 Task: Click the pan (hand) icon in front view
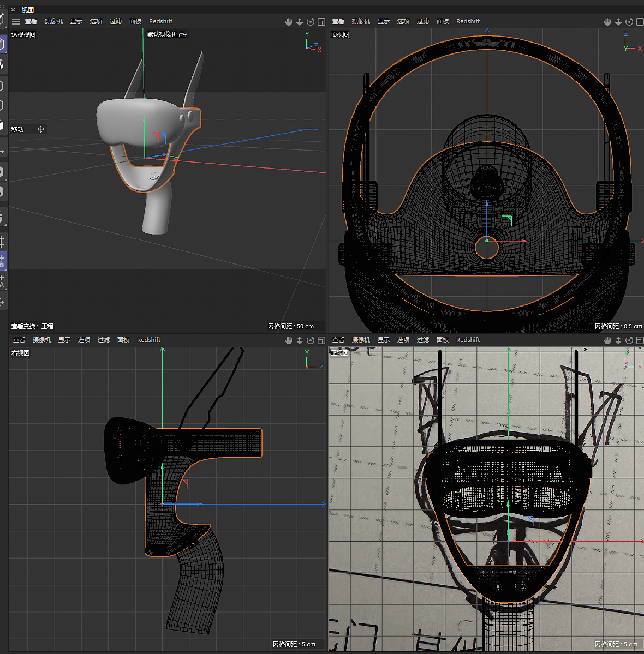coord(607,340)
